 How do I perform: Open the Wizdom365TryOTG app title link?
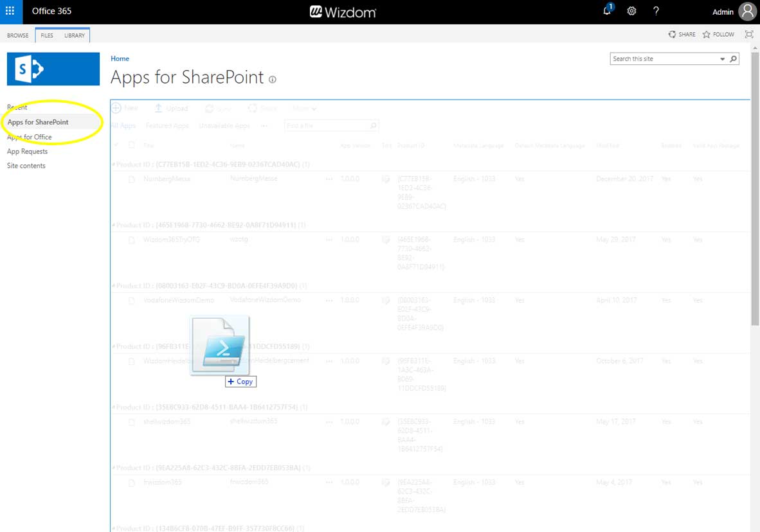tap(172, 240)
